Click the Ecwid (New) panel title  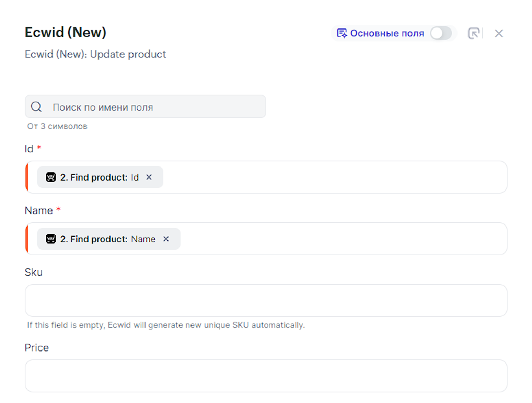click(x=66, y=32)
